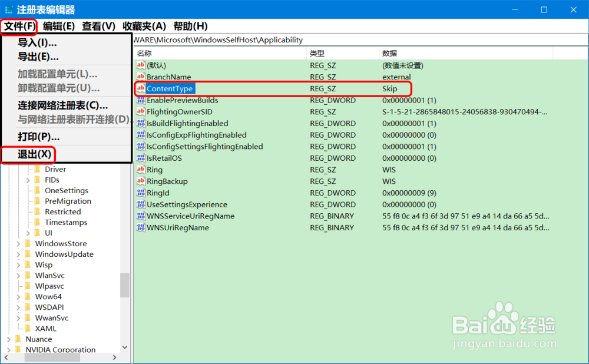Screen dimensions: 589x364
Task: Click the tree horizontal scroll-right arrow
Action: (115, 358)
